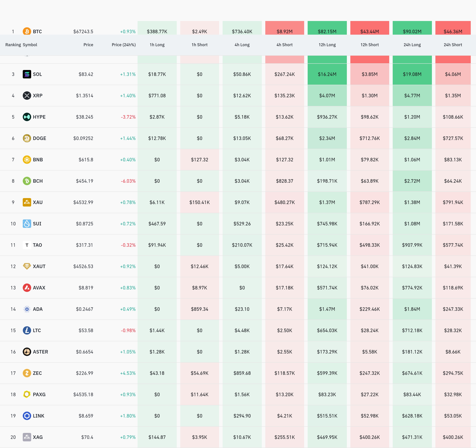Screen dimensions: 476x448
Task: Click the Chainlink LINK icon
Action: pos(27,416)
